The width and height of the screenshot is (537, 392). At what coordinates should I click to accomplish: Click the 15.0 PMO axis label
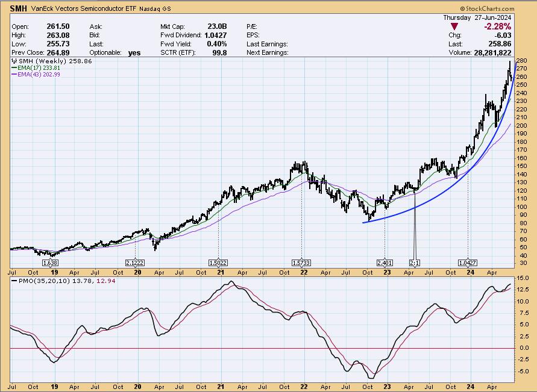523,278
